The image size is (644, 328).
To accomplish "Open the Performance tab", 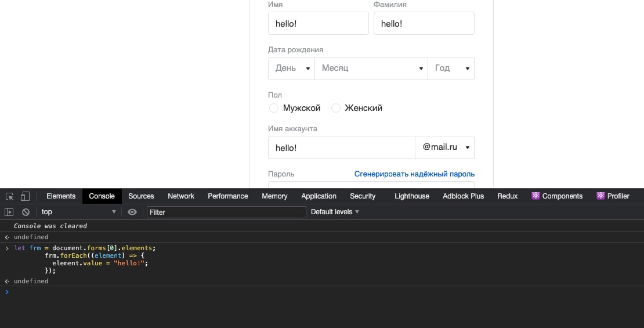I will pos(227,196).
